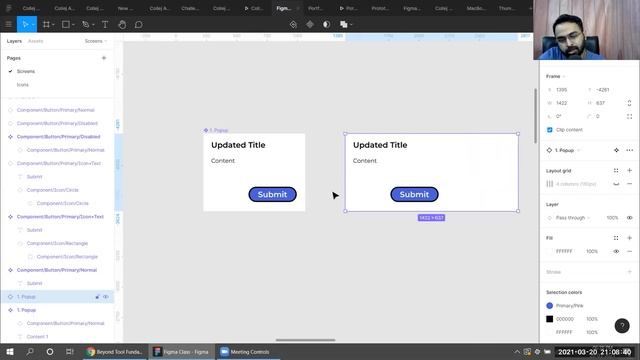Screen dimensions: 640x360
Task: Select bold Component/Button/Primary/Normal layer
Action: coord(57,270)
